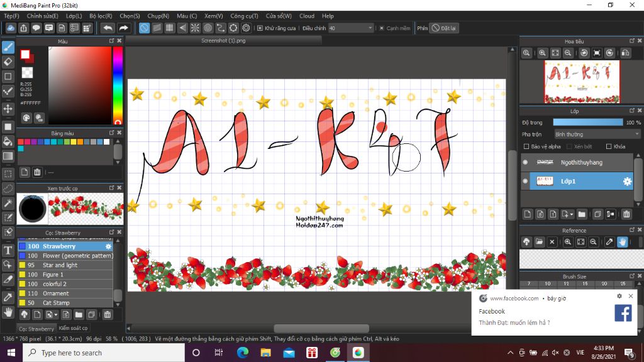Viewport: 644px width, 362px height.
Task: Show hidden system tray icons
Action: (510, 353)
